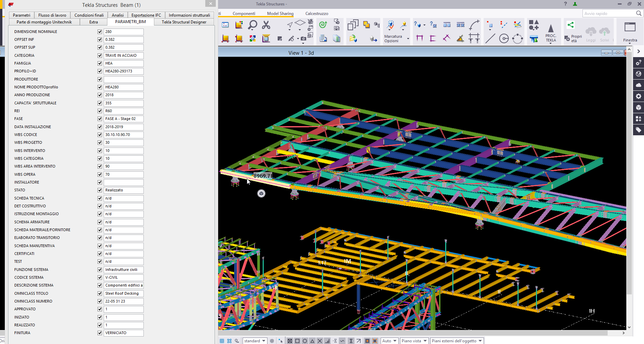644x344 pixels.
Task: Open the Finestra window icon
Action: point(630,27)
